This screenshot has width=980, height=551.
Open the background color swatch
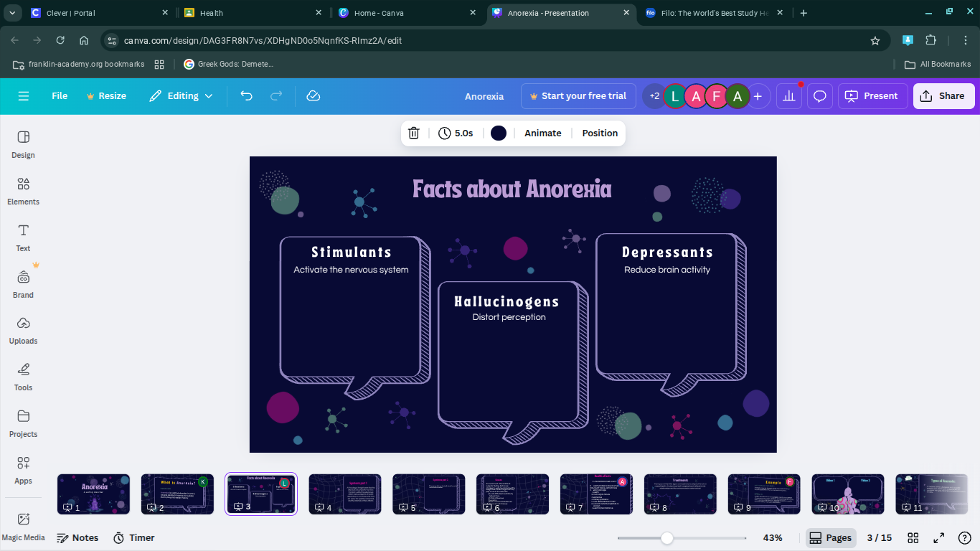tap(499, 133)
